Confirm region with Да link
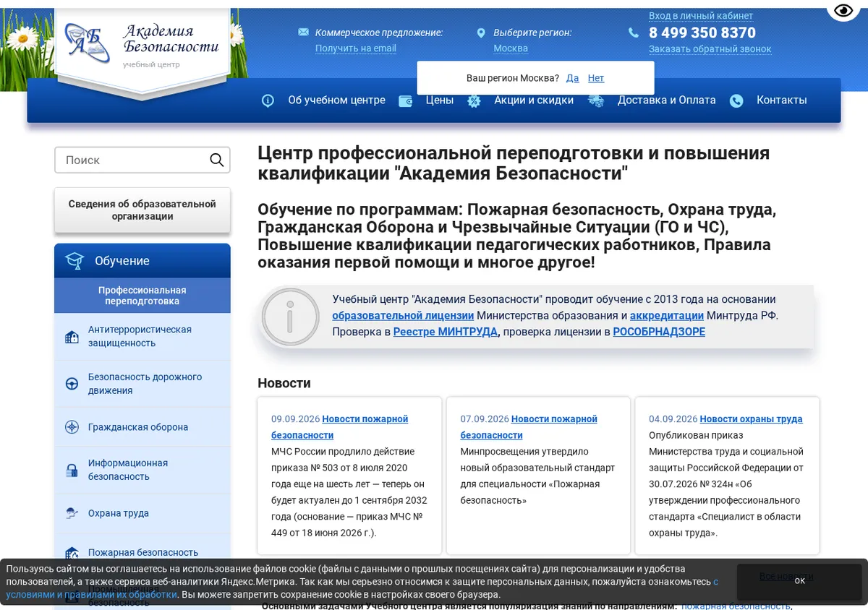The width and height of the screenshot is (868, 610). coord(573,78)
